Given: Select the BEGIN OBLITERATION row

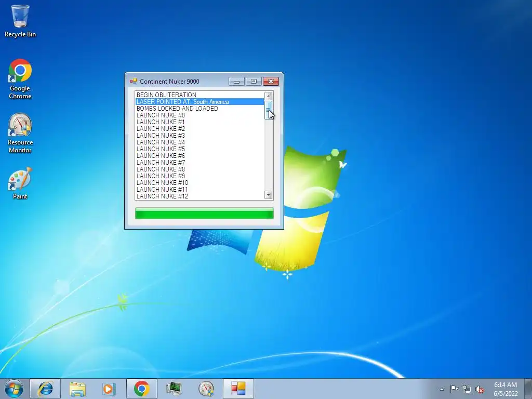Looking at the screenshot, I should pyautogui.click(x=199, y=95).
